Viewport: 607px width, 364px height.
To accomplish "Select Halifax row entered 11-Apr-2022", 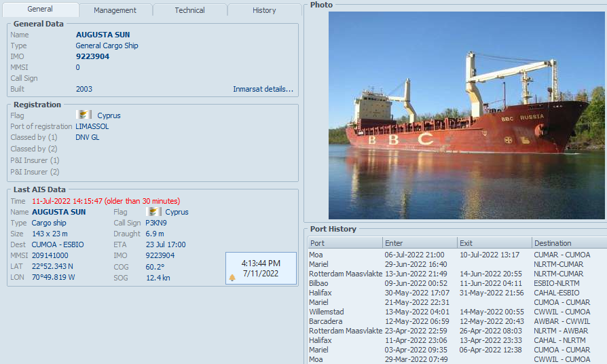I will [x=457, y=340].
